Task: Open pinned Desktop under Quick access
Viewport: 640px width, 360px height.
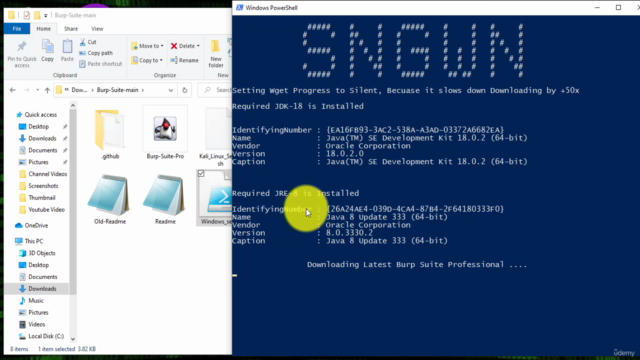Action: (x=38, y=127)
